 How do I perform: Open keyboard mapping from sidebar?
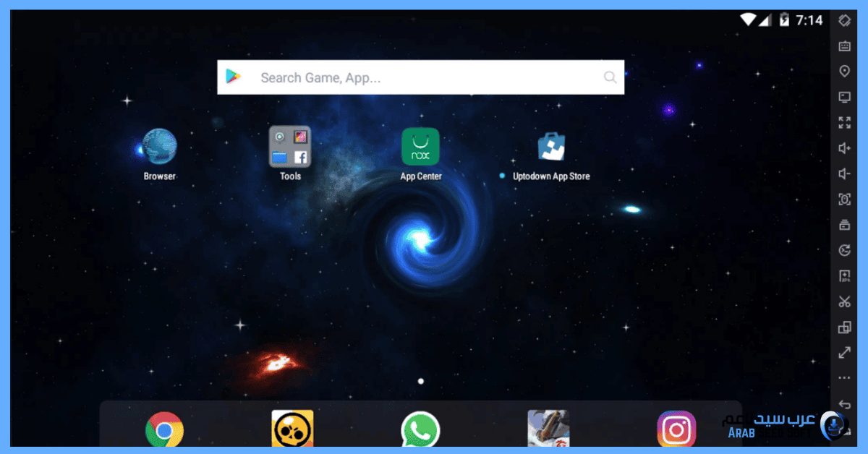click(844, 46)
